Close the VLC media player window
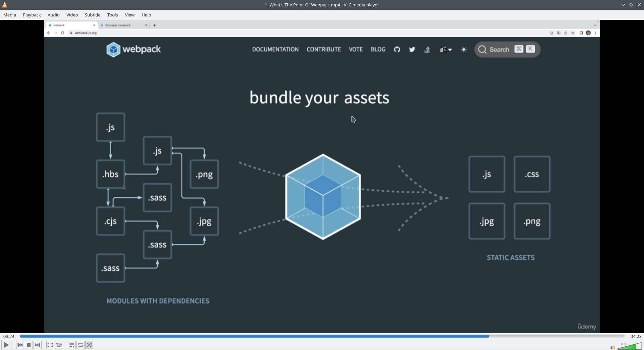 (x=639, y=5)
